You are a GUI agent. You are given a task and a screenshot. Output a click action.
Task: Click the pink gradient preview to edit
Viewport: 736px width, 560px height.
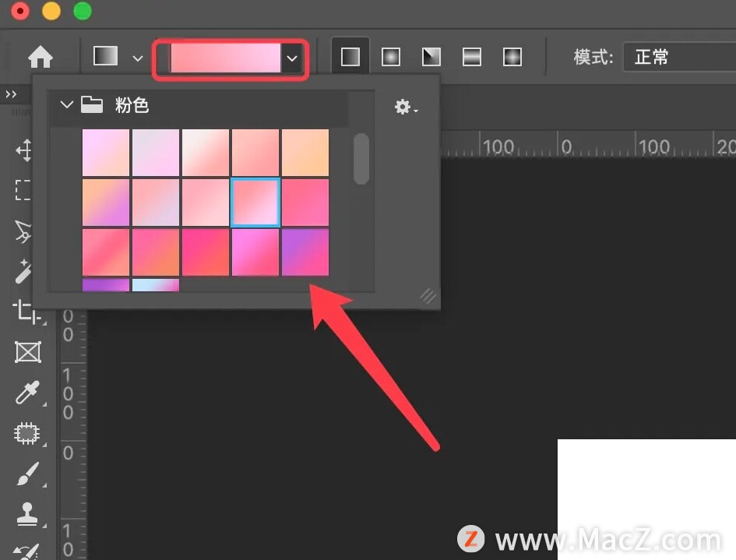225,58
